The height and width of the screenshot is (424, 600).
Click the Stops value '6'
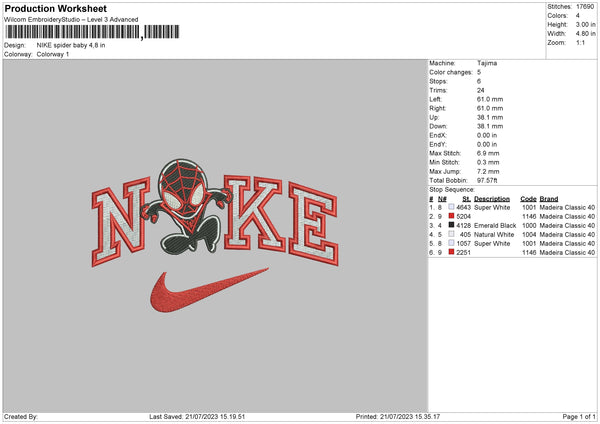coord(479,81)
